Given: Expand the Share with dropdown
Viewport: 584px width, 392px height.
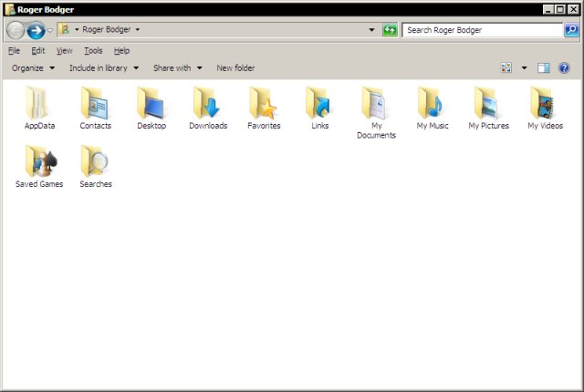Looking at the screenshot, I should click(177, 68).
